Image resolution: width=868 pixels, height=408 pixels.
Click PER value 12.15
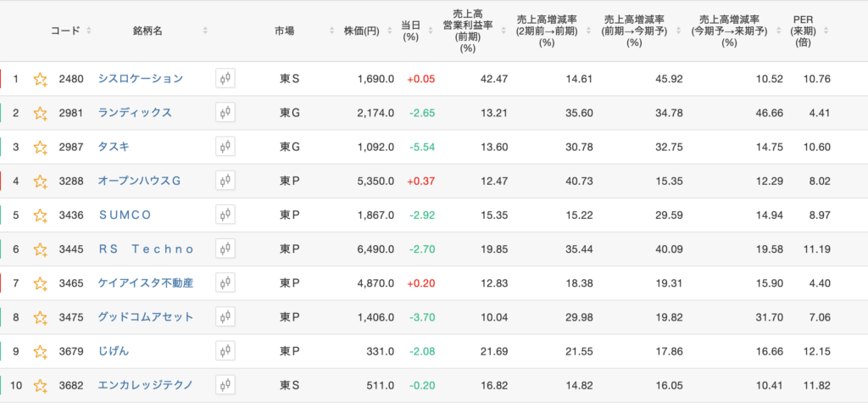point(817,351)
